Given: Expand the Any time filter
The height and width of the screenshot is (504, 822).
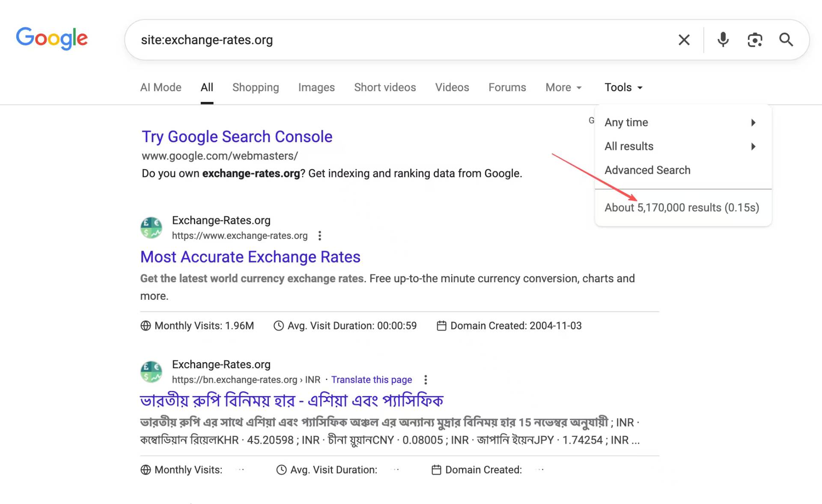Looking at the screenshot, I should click(x=683, y=122).
